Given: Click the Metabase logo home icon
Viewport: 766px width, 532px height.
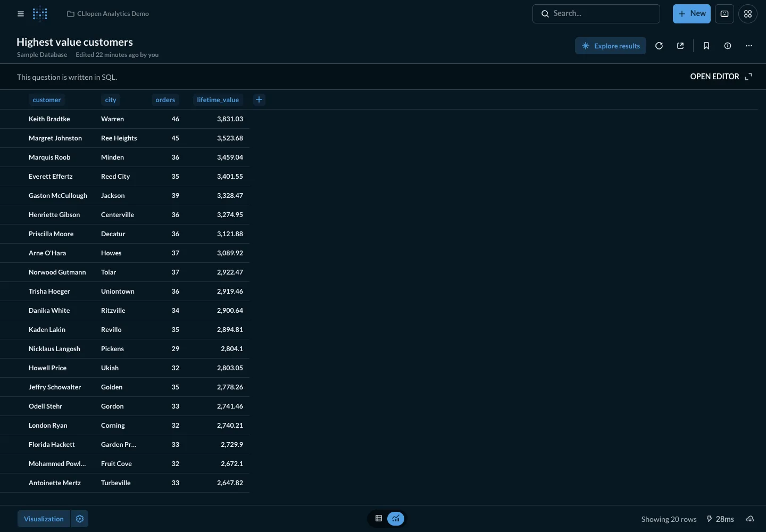Looking at the screenshot, I should coord(40,14).
